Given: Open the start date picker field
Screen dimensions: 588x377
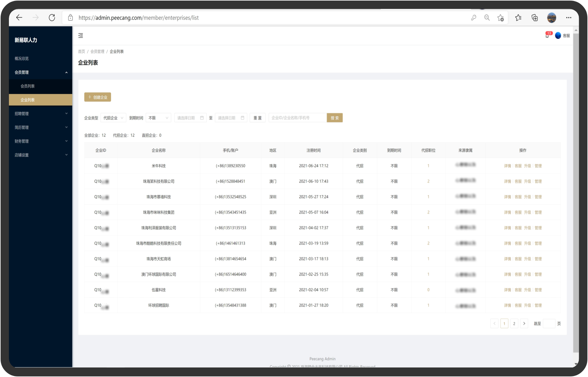Looking at the screenshot, I should 190,118.
